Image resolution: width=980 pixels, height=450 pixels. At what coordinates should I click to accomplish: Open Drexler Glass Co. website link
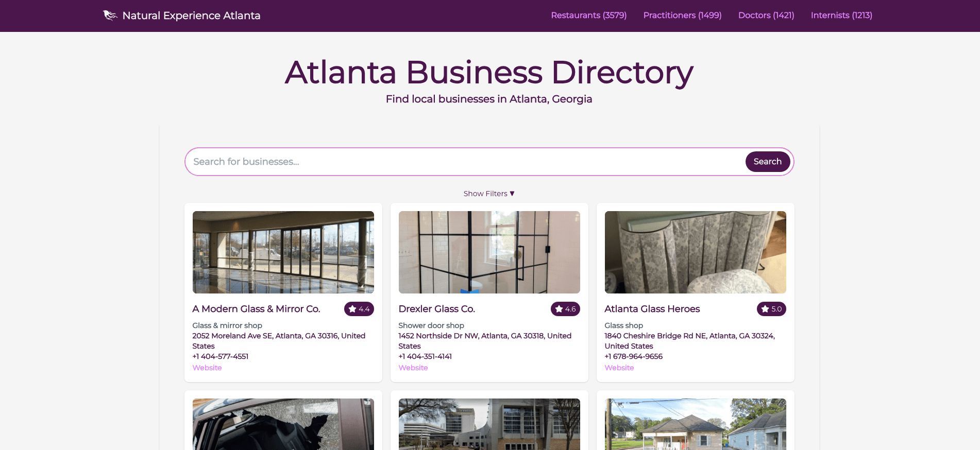pyautogui.click(x=413, y=368)
